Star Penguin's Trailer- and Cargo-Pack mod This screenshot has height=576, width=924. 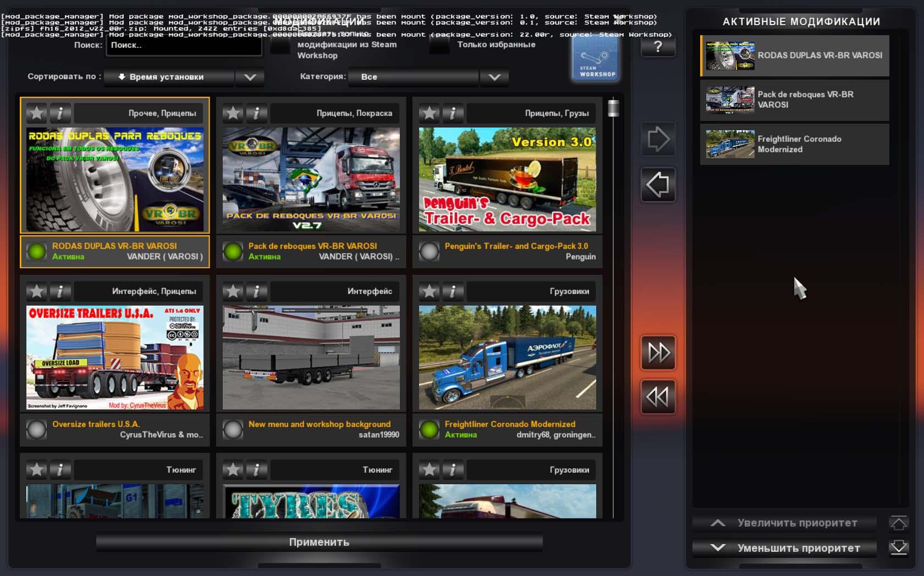(x=430, y=113)
